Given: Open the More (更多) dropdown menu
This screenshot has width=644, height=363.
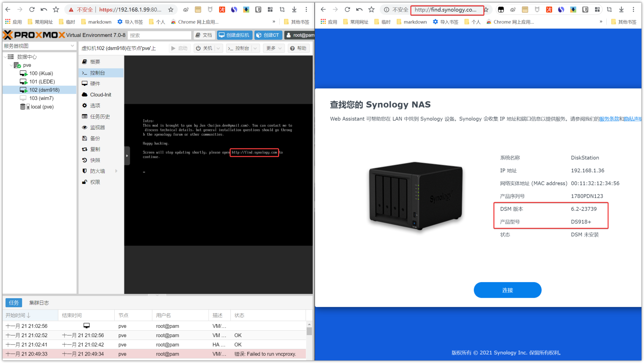Looking at the screenshot, I should click(x=274, y=48).
